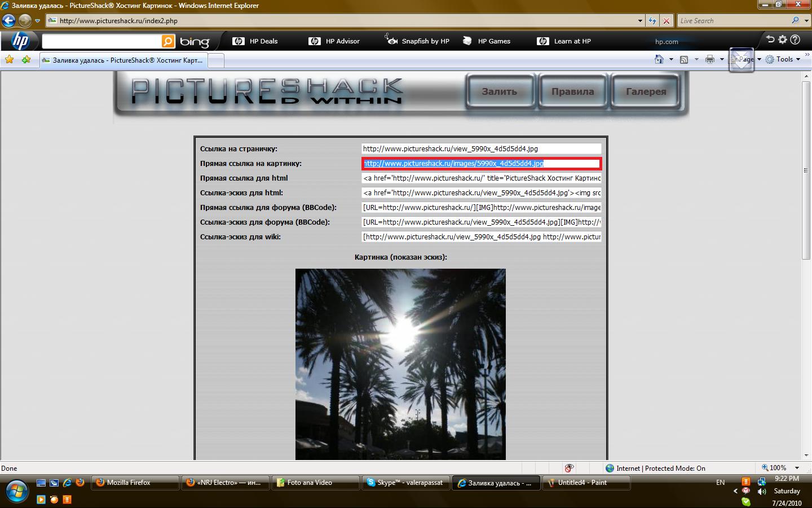Open the Favorites star icon
Viewport: 812px width, 508px height.
[10, 59]
